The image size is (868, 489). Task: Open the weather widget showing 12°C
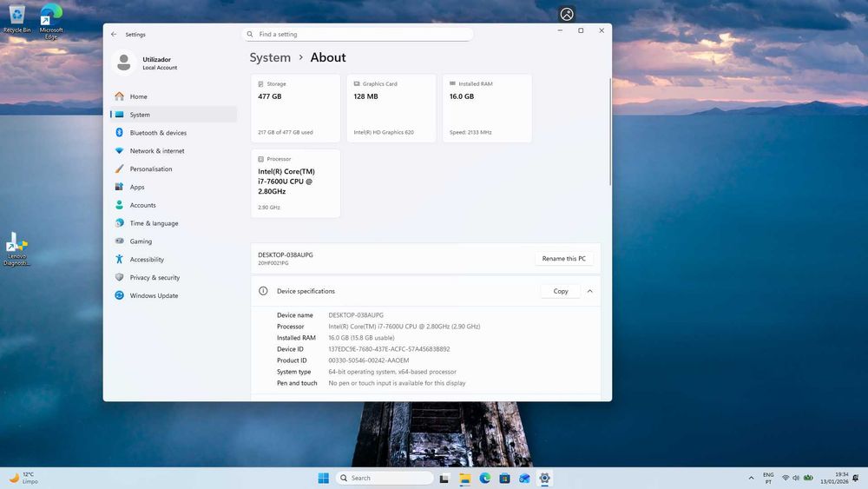(x=23, y=478)
